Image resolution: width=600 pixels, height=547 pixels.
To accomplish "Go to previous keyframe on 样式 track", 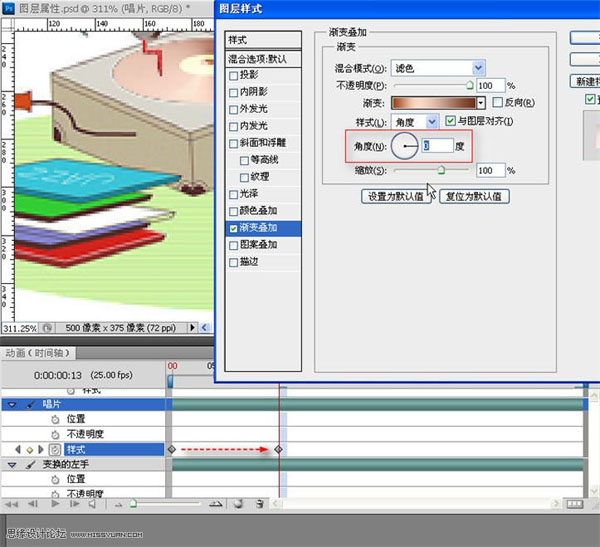I will (x=17, y=450).
